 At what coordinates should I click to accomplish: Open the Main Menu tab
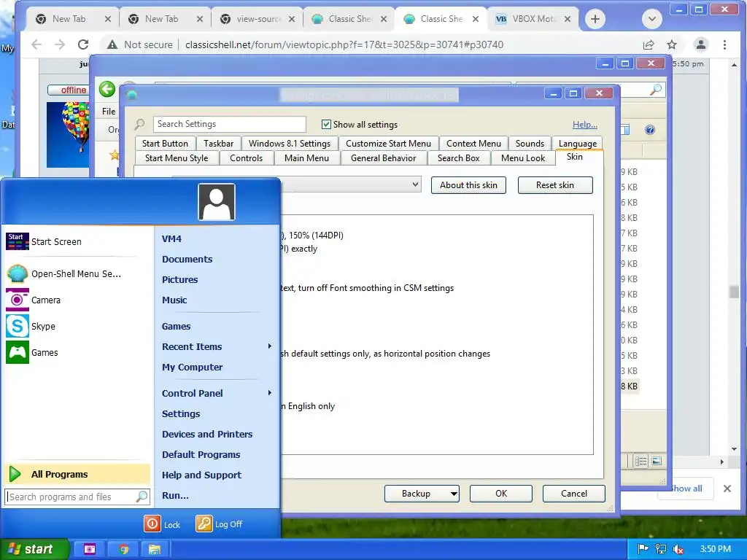(x=307, y=158)
